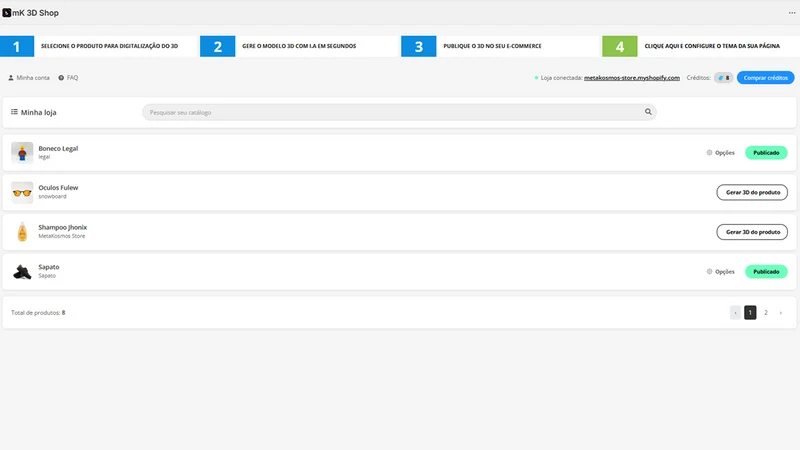Click the mK 3D Shop logo icon
This screenshot has width=800, height=450.
[x=7, y=13]
